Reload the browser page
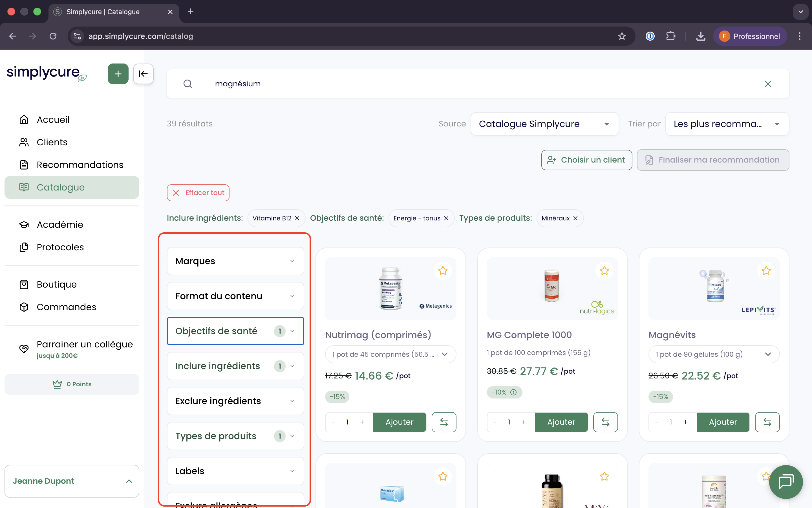 tap(53, 36)
